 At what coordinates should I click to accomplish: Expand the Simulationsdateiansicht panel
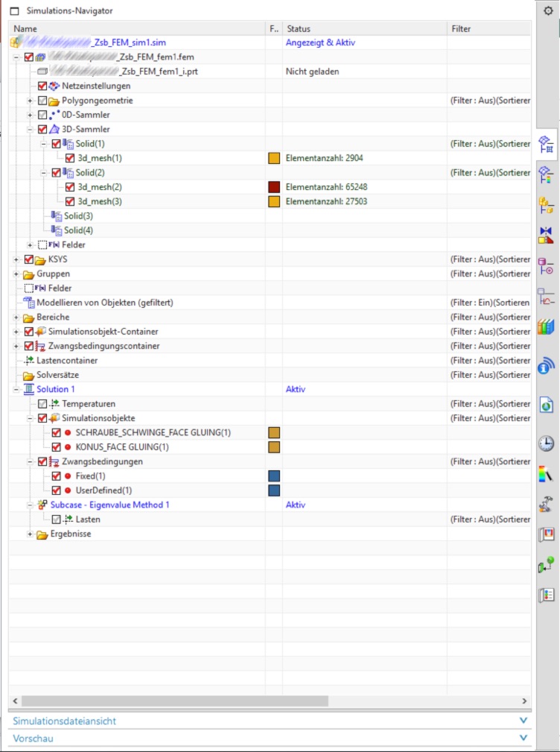click(x=270, y=721)
